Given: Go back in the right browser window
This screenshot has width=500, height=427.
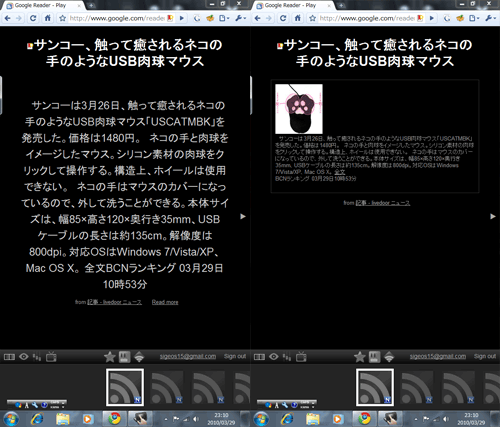Looking at the screenshot, I should pos(258,18).
